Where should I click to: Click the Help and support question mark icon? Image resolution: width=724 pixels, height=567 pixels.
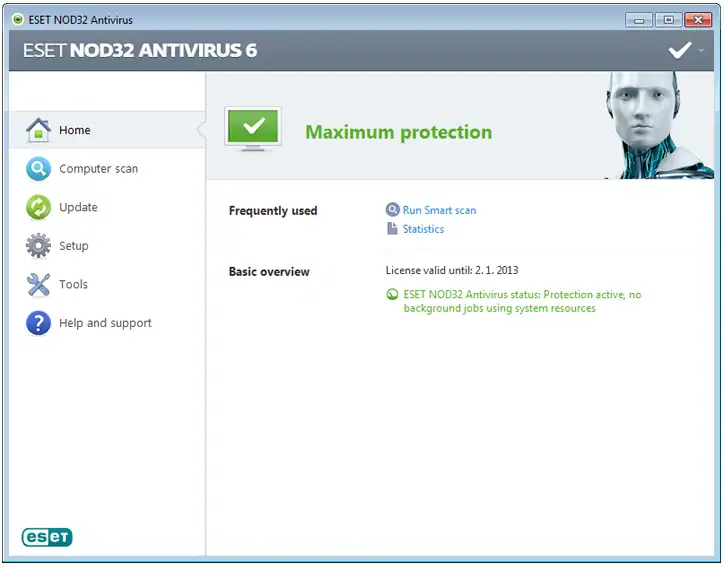(38, 323)
